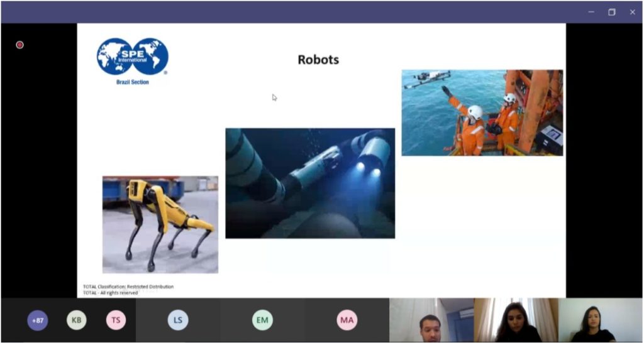
Task: Click the "Brazil Section" text under the logo
Action: coord(132,82)
